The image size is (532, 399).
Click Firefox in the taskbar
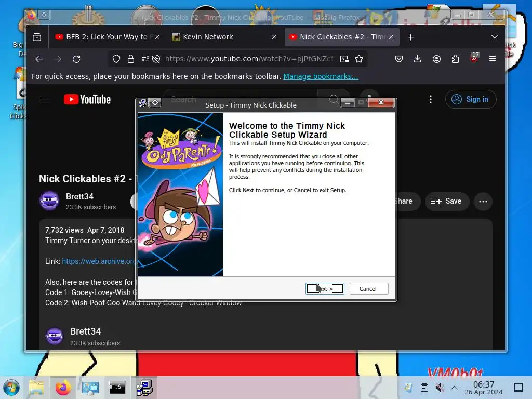click(63, 388)
